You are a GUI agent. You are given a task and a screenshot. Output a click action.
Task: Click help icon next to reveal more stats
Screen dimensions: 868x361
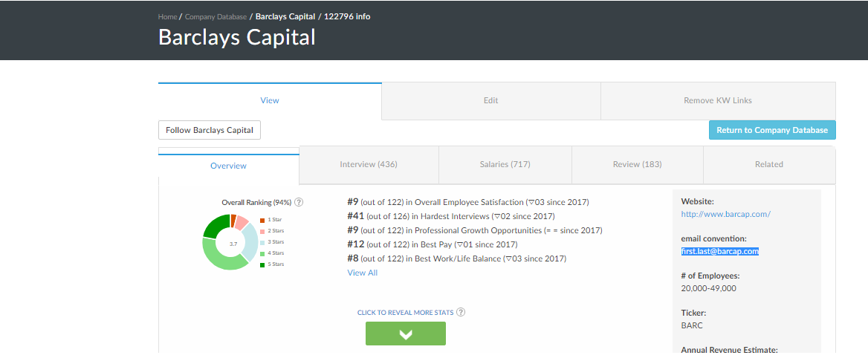[461, 313]
